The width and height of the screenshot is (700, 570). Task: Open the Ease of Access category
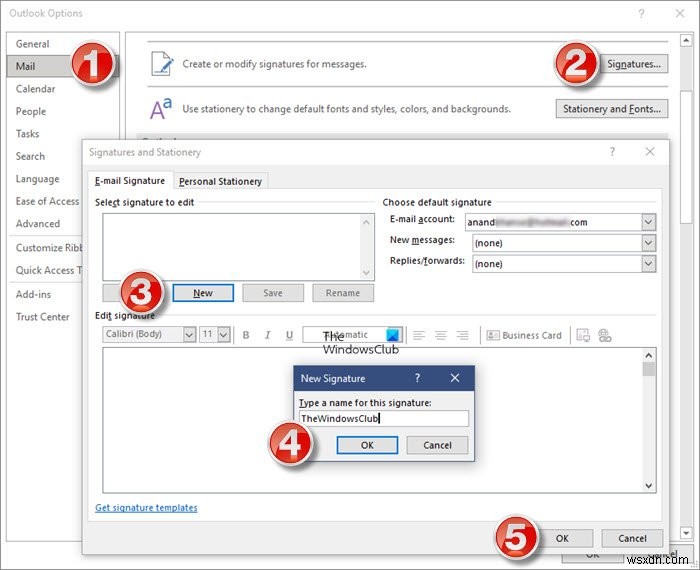pos(47,201)
